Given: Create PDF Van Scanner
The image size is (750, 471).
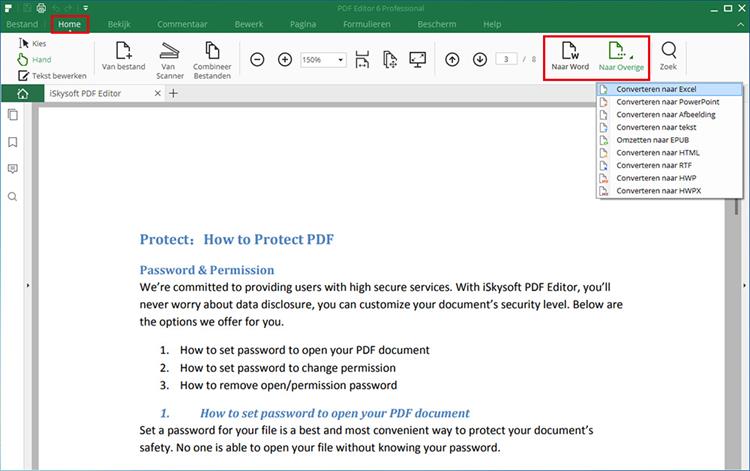Looking at the screenshot, I should tap(169, 60).
